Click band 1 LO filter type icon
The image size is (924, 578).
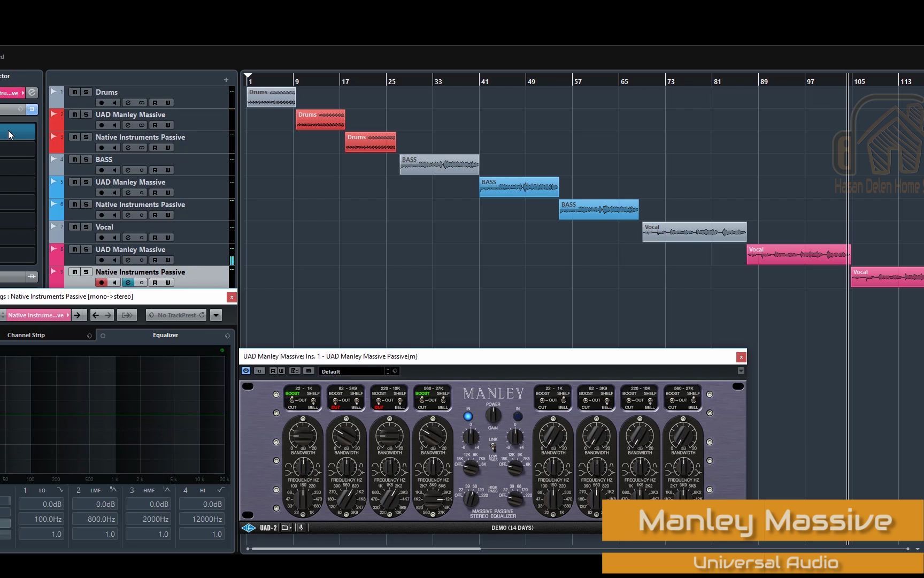tap(60, 490)
